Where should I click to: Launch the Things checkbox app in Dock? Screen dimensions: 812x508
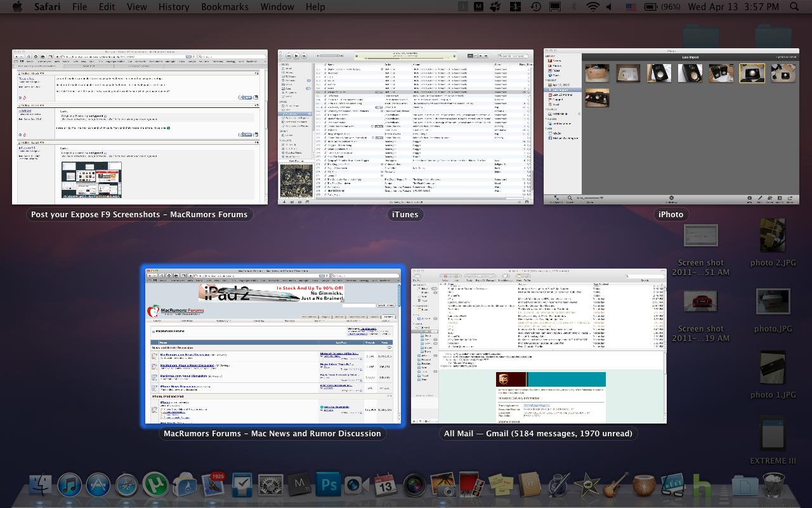point(242,485)
